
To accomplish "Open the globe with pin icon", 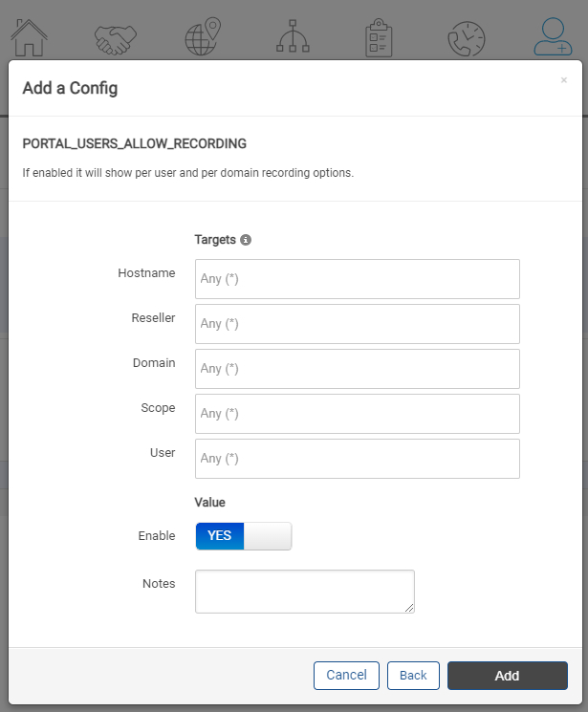I will click(x=203, y=36).
